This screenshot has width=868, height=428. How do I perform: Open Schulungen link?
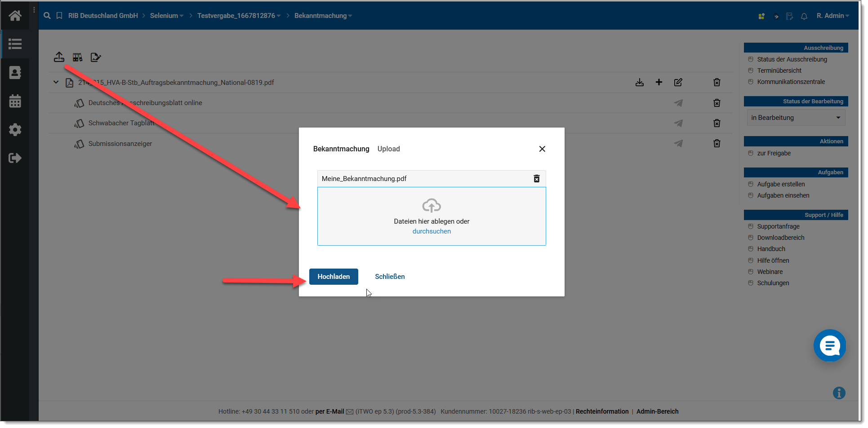click(773, 283)
